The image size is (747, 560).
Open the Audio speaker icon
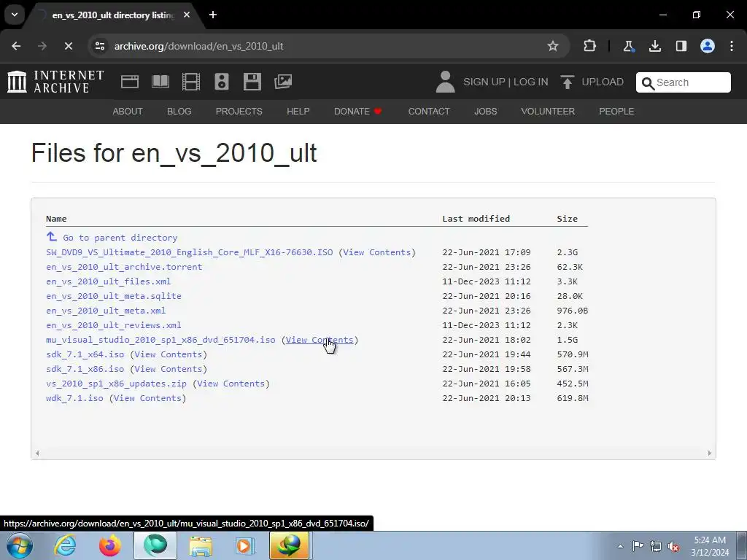coord(222,82)
